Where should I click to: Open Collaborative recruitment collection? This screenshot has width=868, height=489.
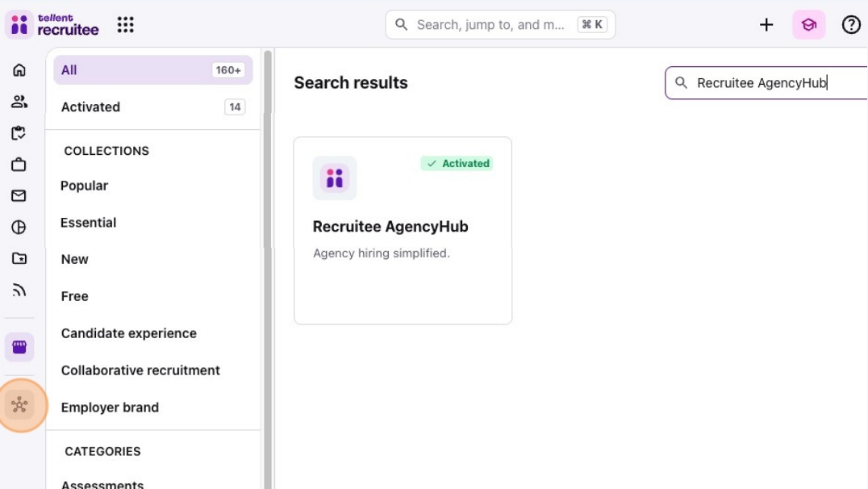click(140, 370)
